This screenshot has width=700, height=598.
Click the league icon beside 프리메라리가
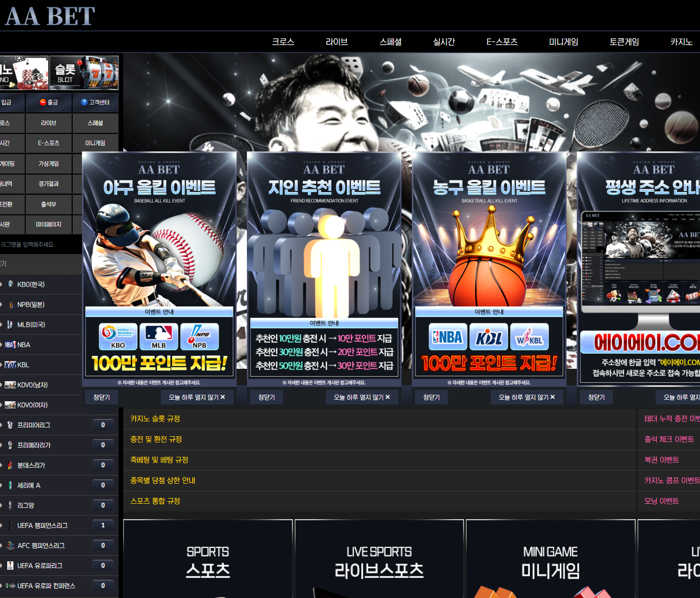tap(10, 446)
